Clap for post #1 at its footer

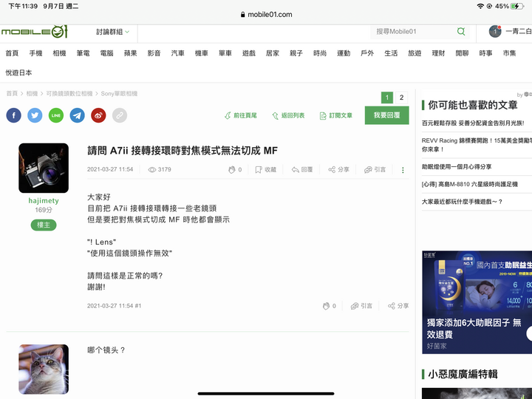pyautogui.click(x=329, y=306)
